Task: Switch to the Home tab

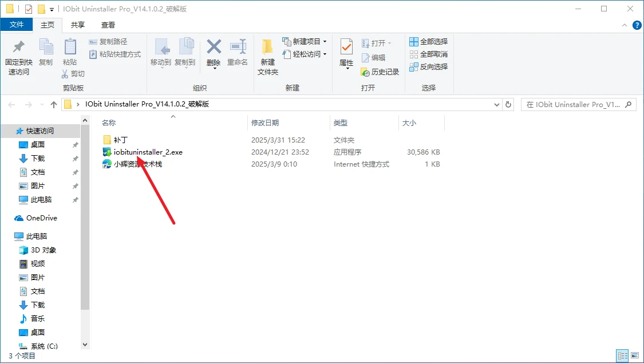Action: tap(48, 25)
